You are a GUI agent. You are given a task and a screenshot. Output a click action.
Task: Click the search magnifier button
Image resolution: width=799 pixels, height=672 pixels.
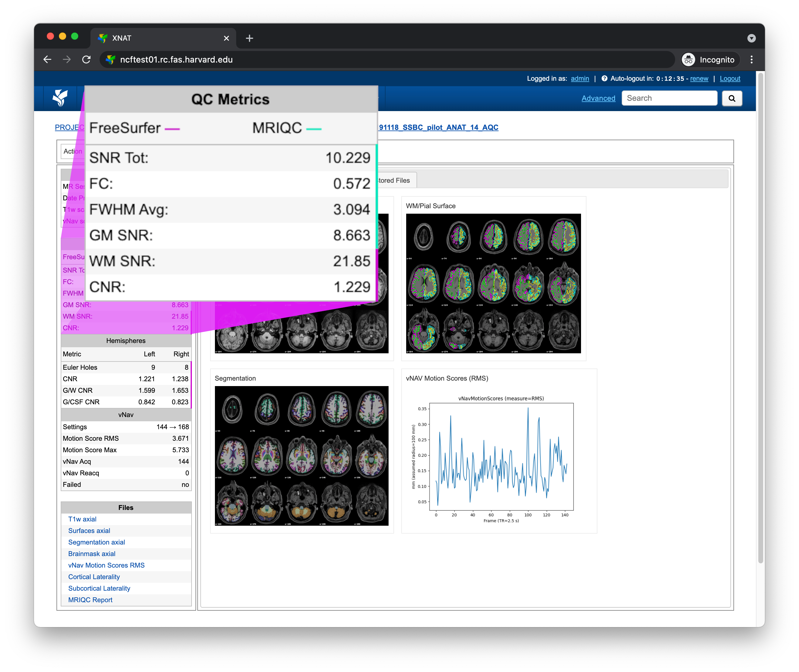(x=732, y=98)
